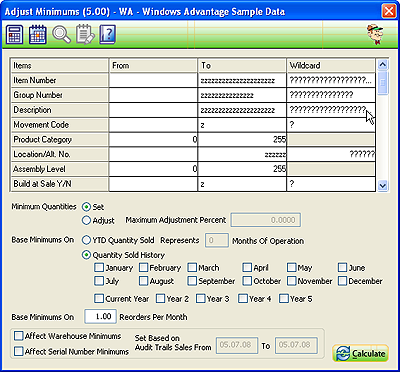400x372 pixels.
Task: Click the magnifying glass search icon
Action: click(61, 34)
